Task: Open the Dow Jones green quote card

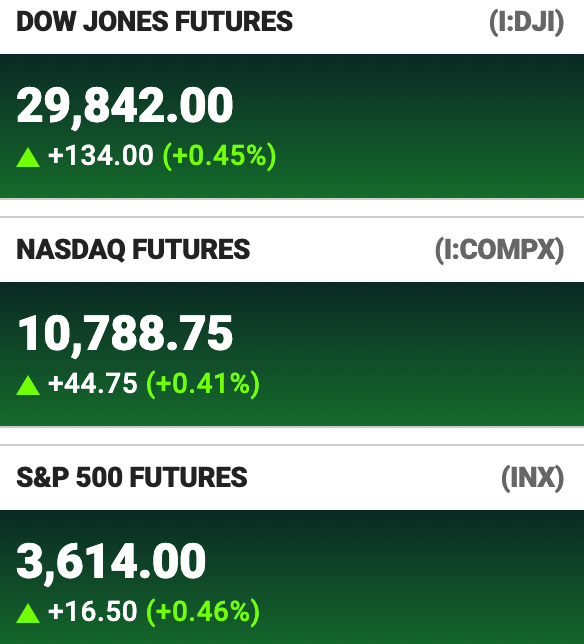Action: pos(292,126)
